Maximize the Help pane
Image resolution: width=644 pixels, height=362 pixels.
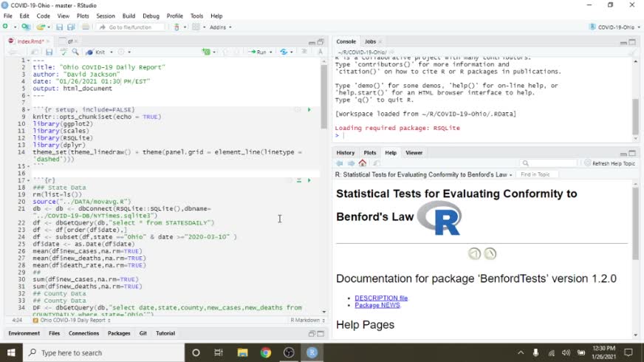632,153
